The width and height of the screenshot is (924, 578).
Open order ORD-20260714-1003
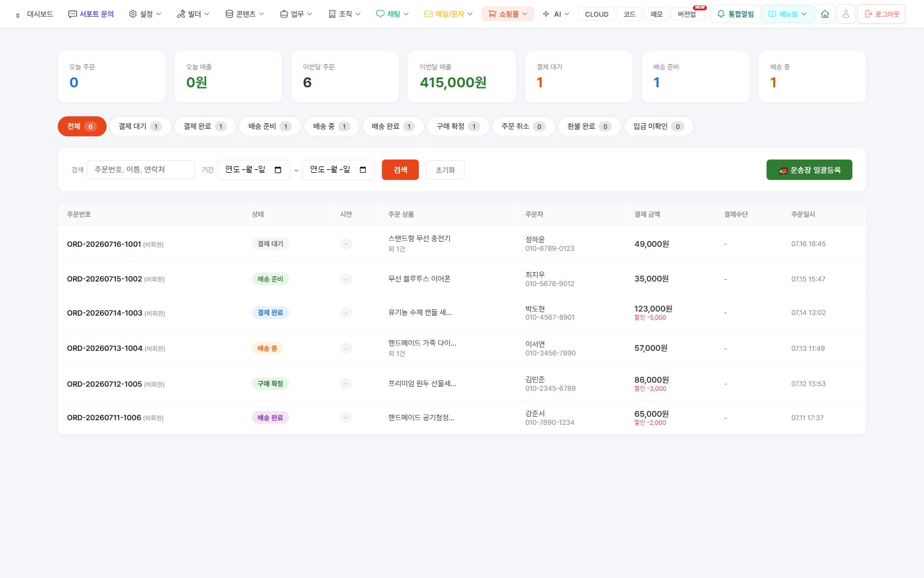105,313
